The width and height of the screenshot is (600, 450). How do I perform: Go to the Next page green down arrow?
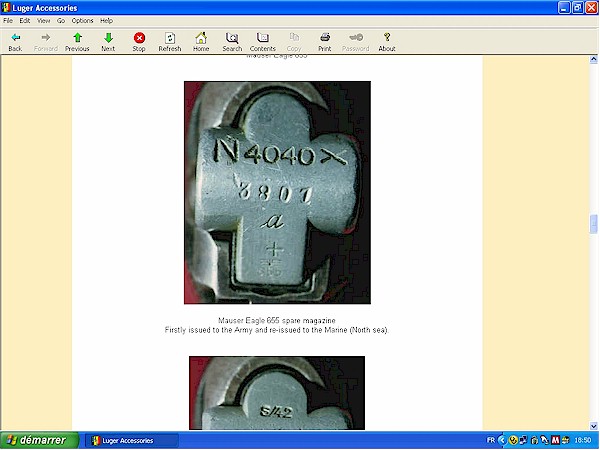pos(108,38)
